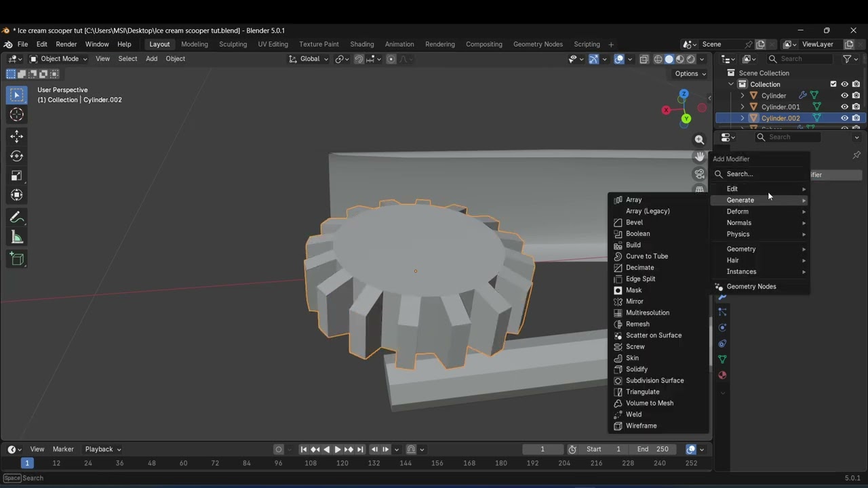The width and height of the screenshot is (868, 488).
Task: Open the Object Mode dropdown
Action: pos(58,59)
